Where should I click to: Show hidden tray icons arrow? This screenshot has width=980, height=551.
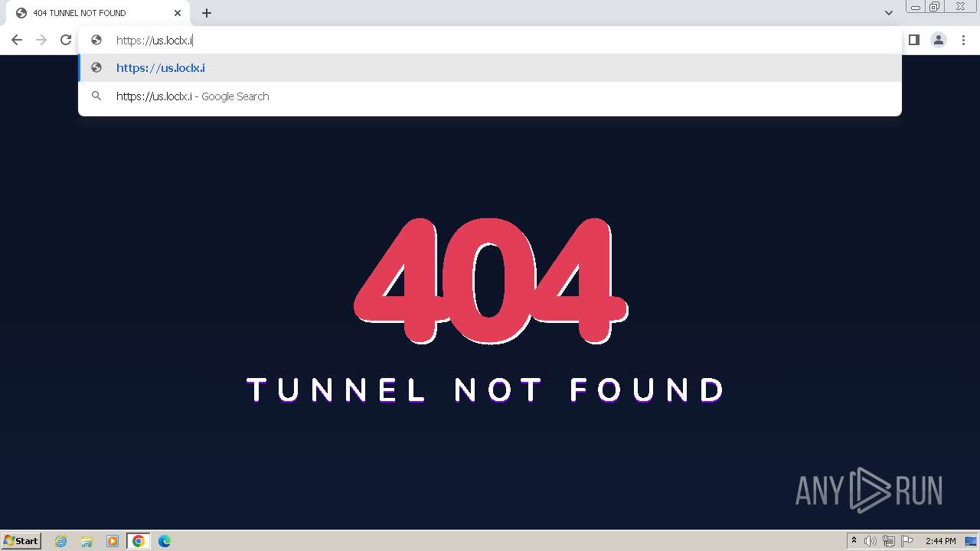point(854,541)
